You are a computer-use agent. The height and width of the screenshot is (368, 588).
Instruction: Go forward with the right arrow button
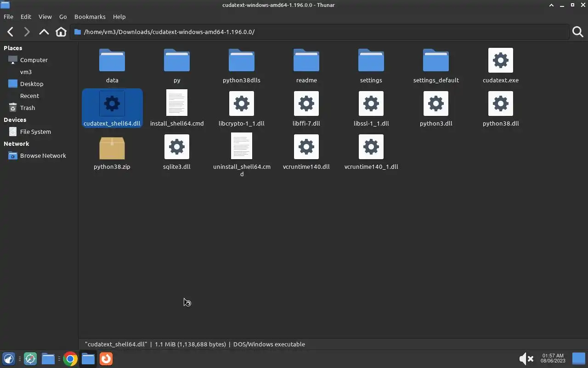(x=27, y=32)
